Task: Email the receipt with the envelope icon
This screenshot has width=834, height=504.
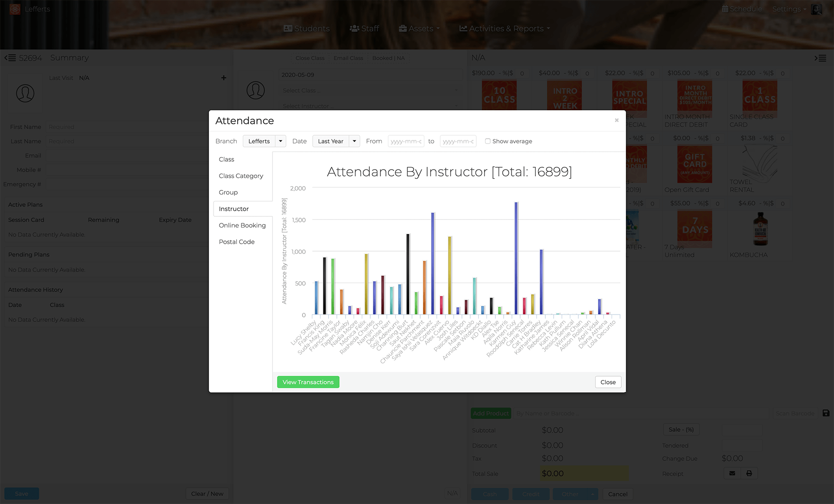Action: 732,473
